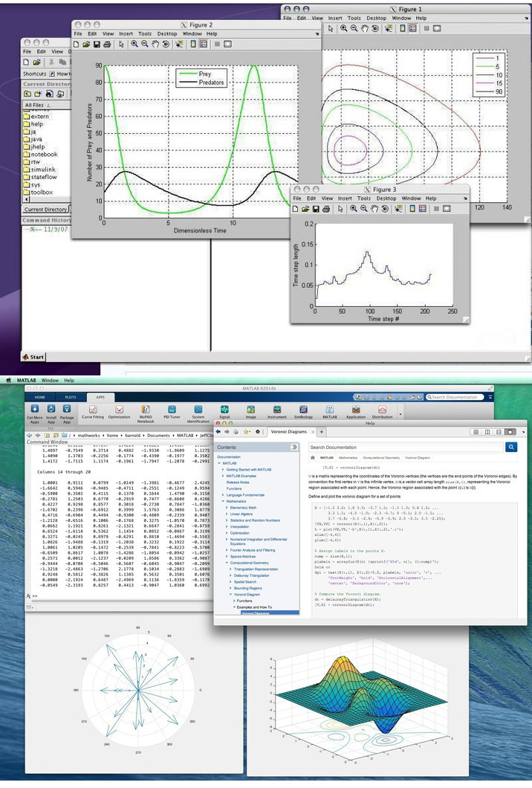The height and width of the screenshot is (788, 532).
Task: Select the Optimization app icon
Action: coord(119,410)
